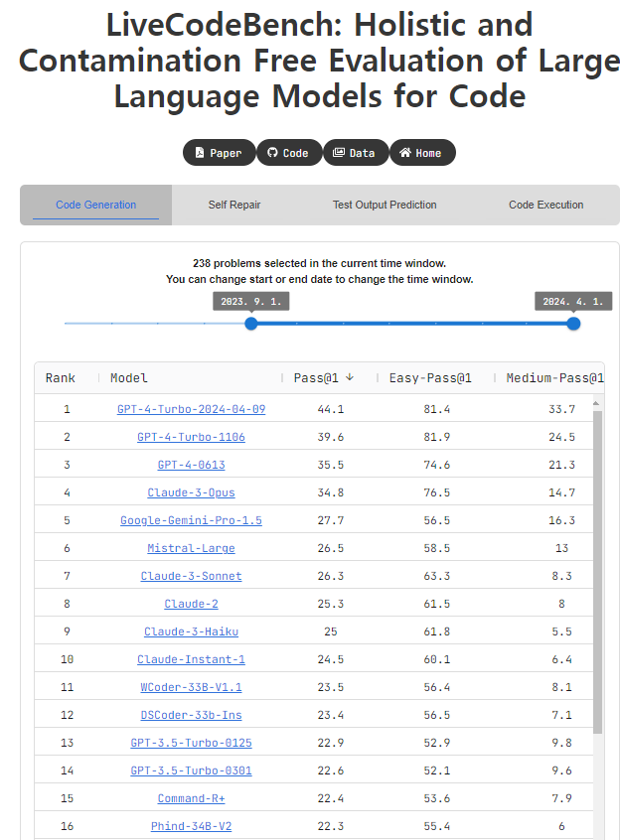Select the Code Generation tab
This screenshot has height=840, width=620.
96,205
